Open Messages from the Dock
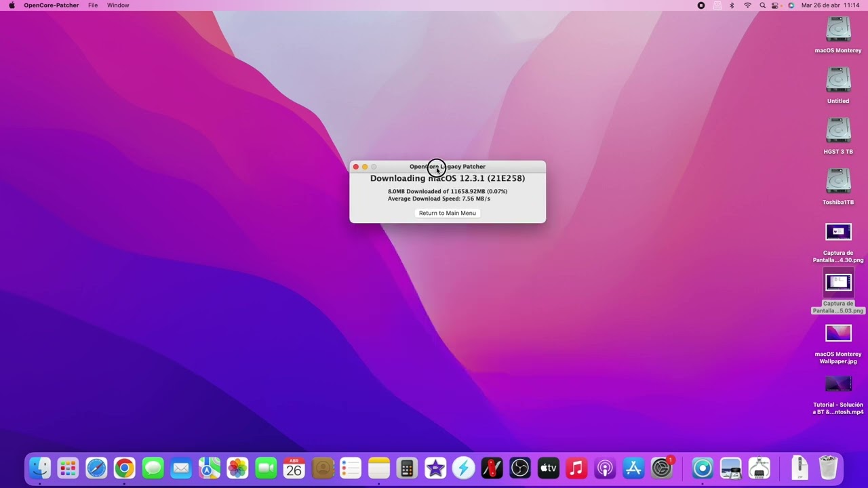Image resolution: width=868 pixels, height=488 pixels. [153, 468]
